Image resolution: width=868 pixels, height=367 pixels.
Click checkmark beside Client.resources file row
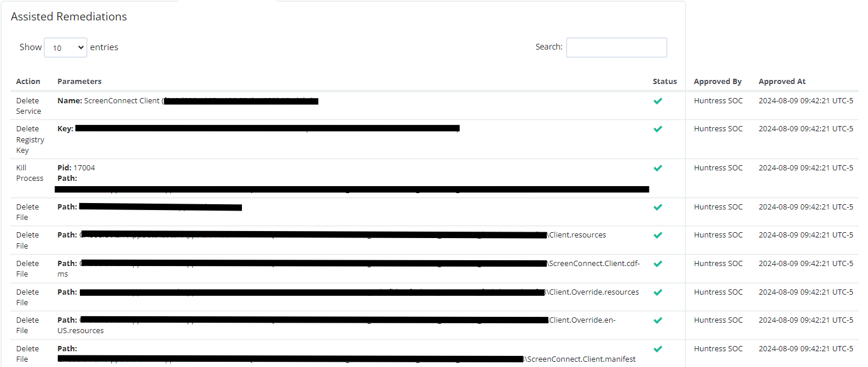(658, 235)
